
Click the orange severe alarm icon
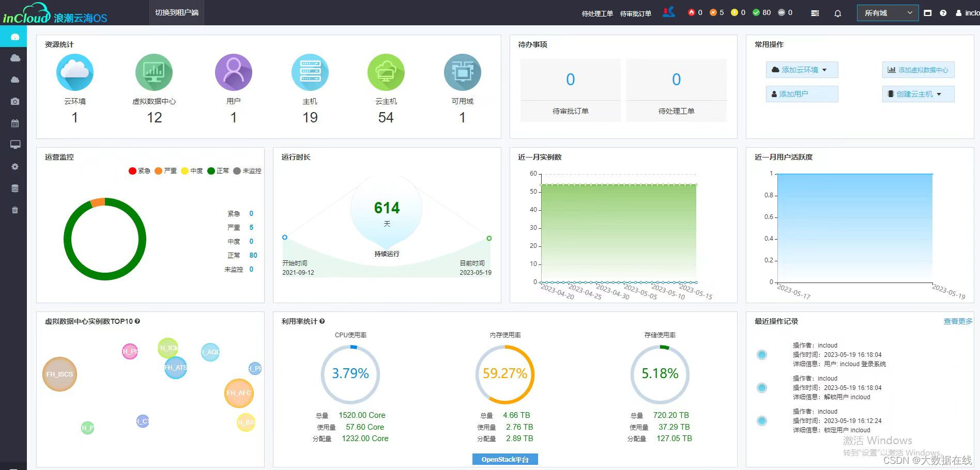pyautogui.click(x=713, y=12)
